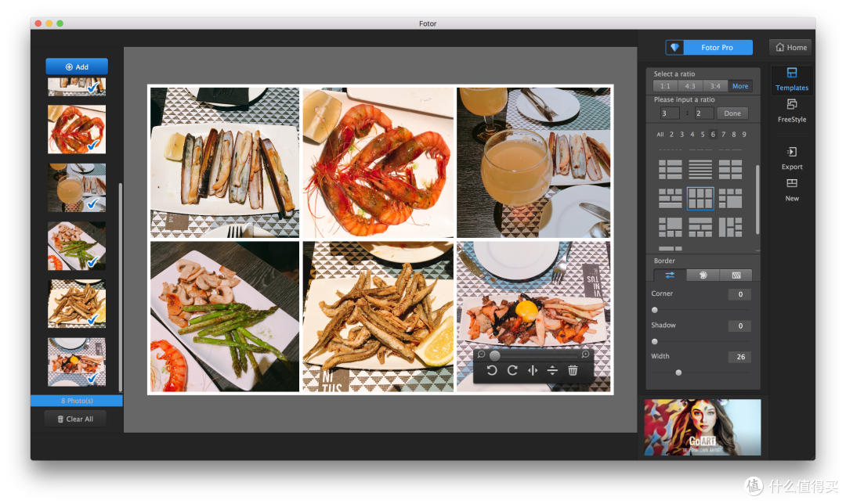Click razor clams photo in collage
This screenshot has width=846, height=504.
click(225, 162)
